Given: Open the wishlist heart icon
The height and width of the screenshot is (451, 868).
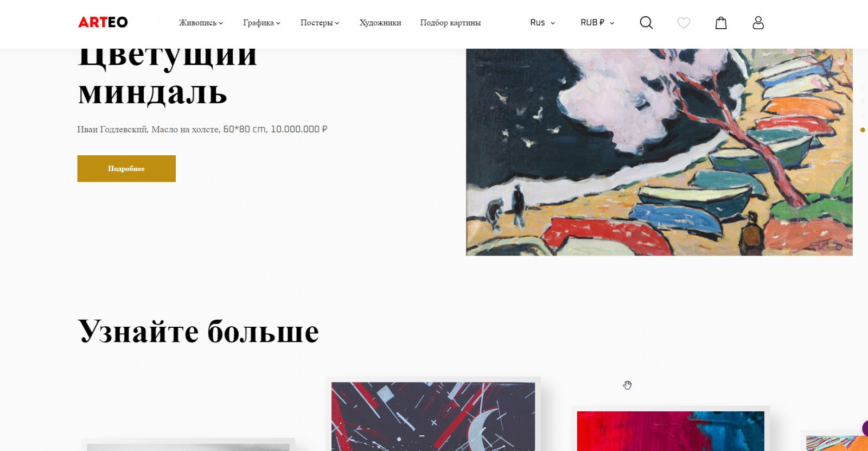Looking at the screenshot, I should [684, 23].
